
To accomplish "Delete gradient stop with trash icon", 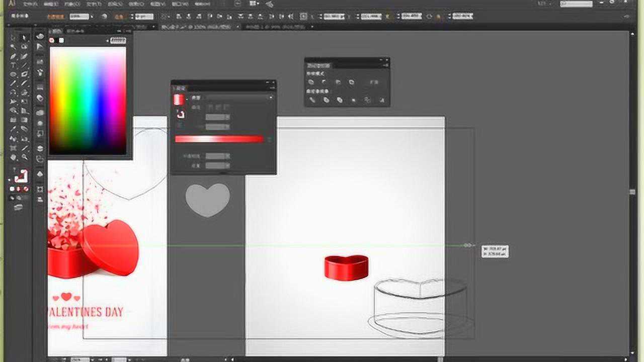I will 270,139.
